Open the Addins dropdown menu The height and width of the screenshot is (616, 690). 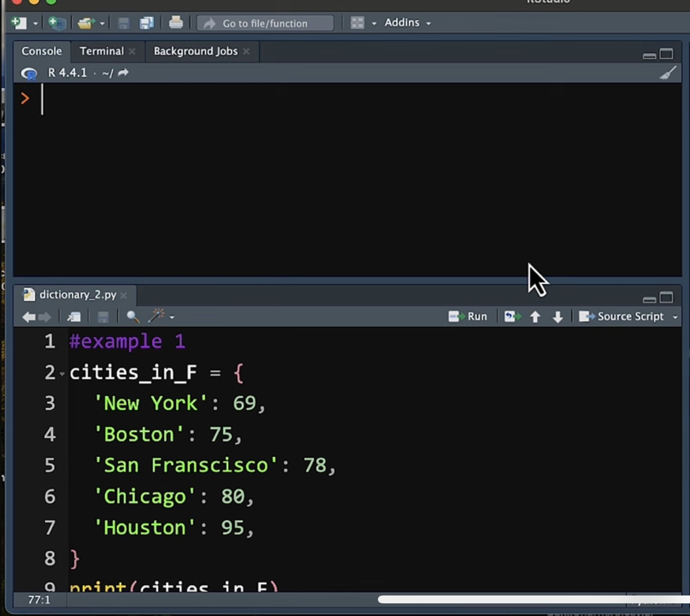pyautogui.click(x=407, y=23)
